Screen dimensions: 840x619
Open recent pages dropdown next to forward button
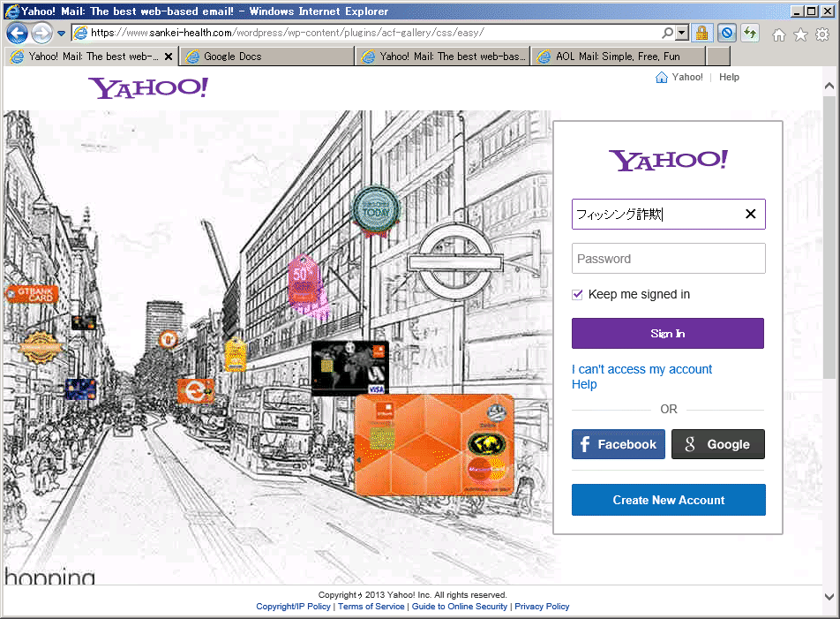(x=61, y=34)
